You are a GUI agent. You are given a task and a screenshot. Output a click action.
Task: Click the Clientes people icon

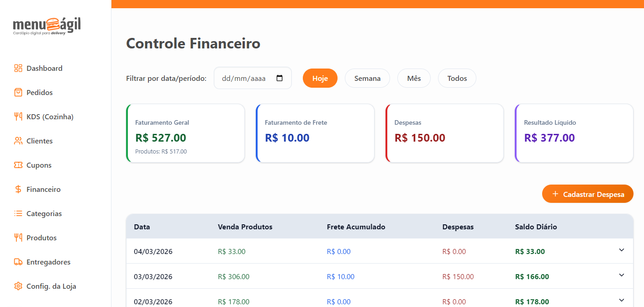coord(18,141)
